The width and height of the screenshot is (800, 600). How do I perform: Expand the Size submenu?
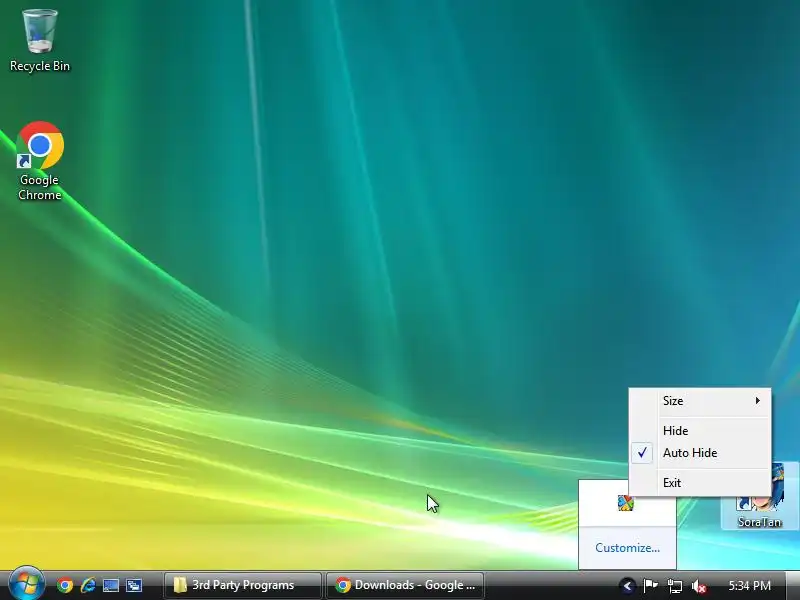pos(700,401)
